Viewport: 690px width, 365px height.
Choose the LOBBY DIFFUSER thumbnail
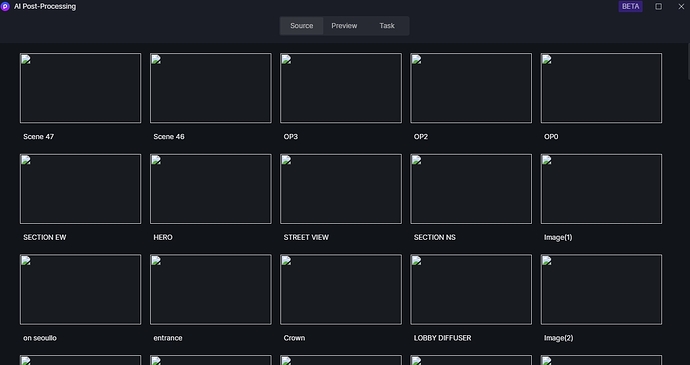[471, 289]
